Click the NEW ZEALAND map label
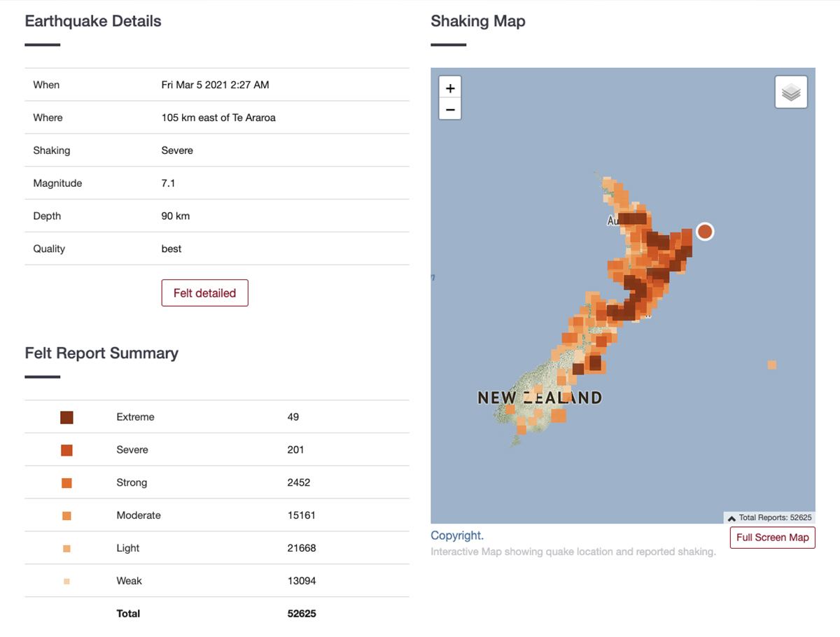 click(539, 398)
